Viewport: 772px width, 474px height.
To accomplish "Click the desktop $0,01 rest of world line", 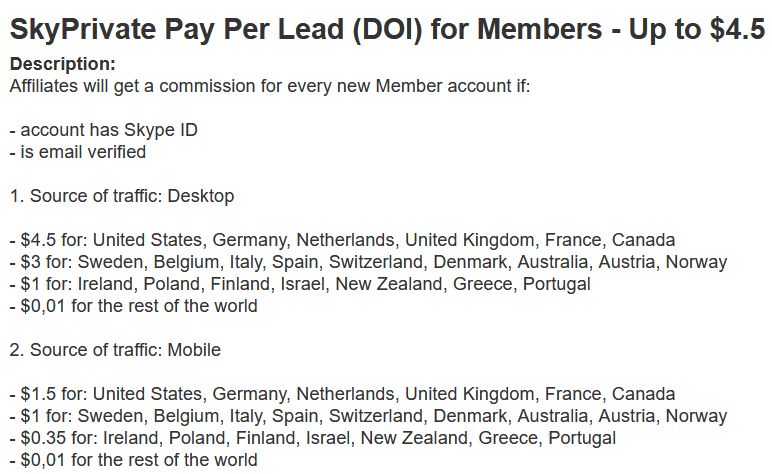I will pyautogui.click(x=133, y=306).
